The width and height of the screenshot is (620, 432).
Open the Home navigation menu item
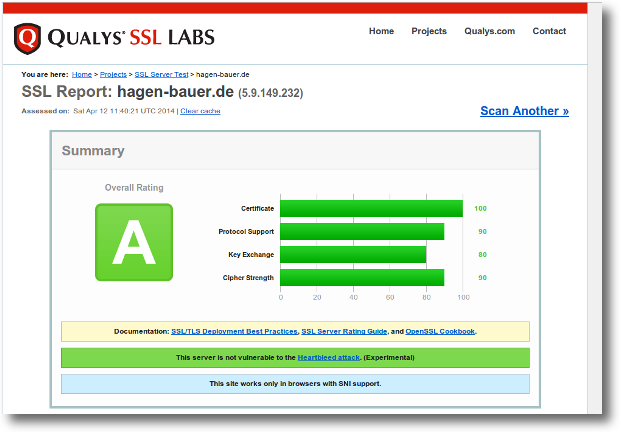pyautogui.click(x=381, y=31)
